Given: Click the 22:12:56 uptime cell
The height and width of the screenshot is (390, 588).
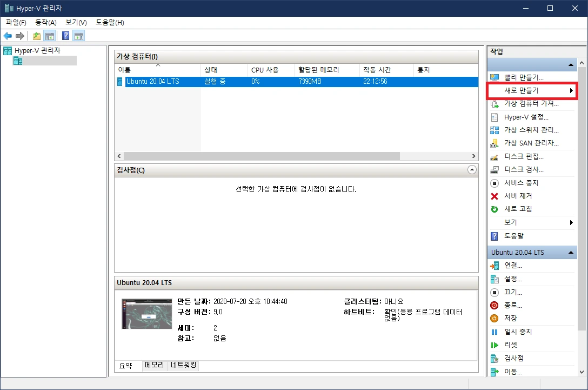Looking at the screenshot, I should click(375, 82).
